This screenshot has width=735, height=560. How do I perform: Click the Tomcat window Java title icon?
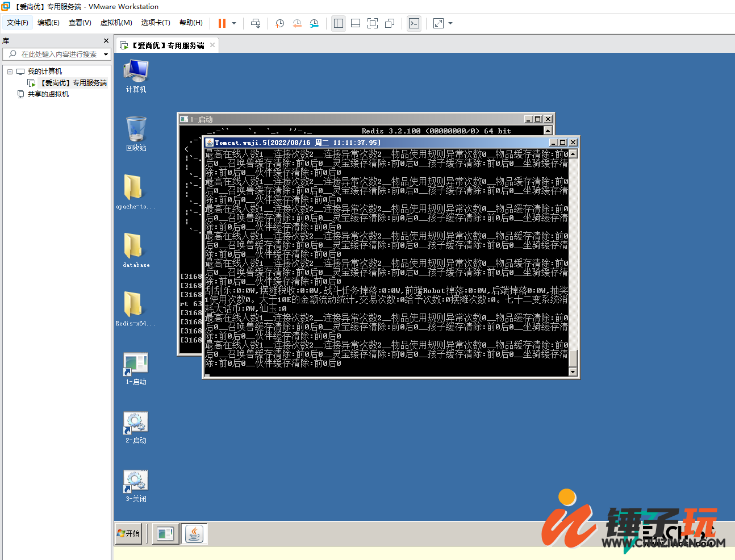[210, 143]
